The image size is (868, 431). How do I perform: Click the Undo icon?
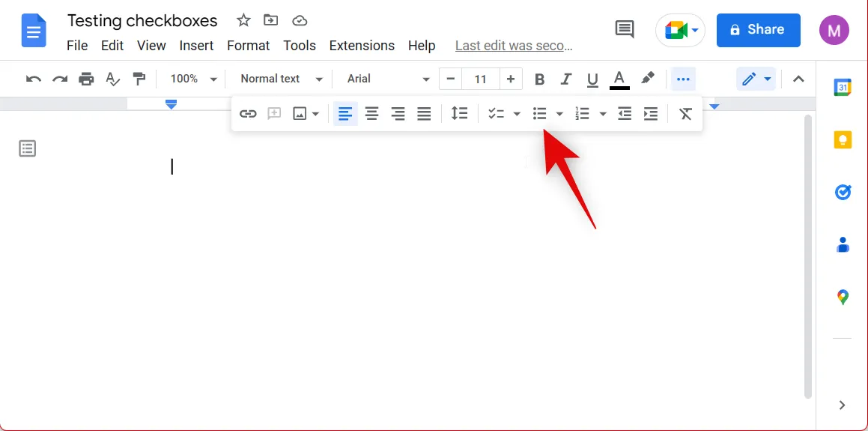click(33, 79)
